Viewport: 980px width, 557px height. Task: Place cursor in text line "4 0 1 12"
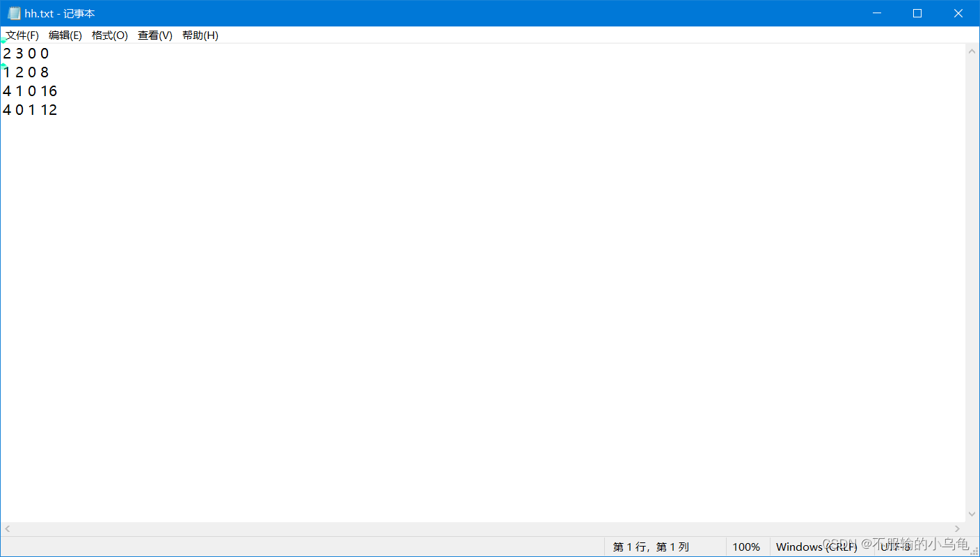coord(30,110)
